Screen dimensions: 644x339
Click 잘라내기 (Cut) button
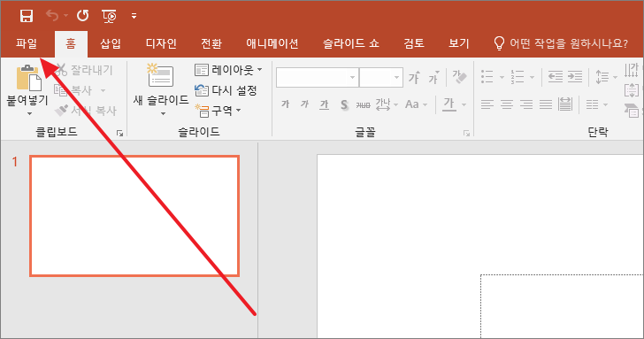(x=85, y=70)
